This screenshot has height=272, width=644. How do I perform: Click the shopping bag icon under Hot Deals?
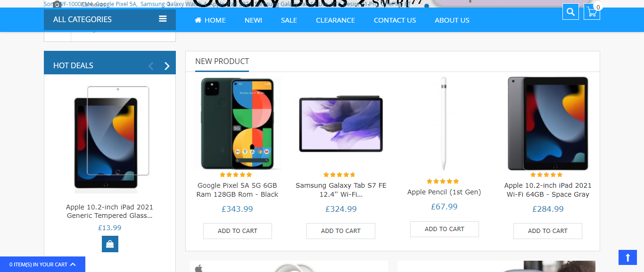[x=110, y=244]
